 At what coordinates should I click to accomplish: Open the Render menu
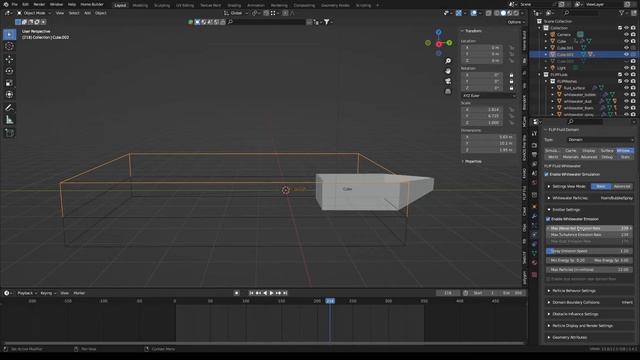tap(39, 4)
